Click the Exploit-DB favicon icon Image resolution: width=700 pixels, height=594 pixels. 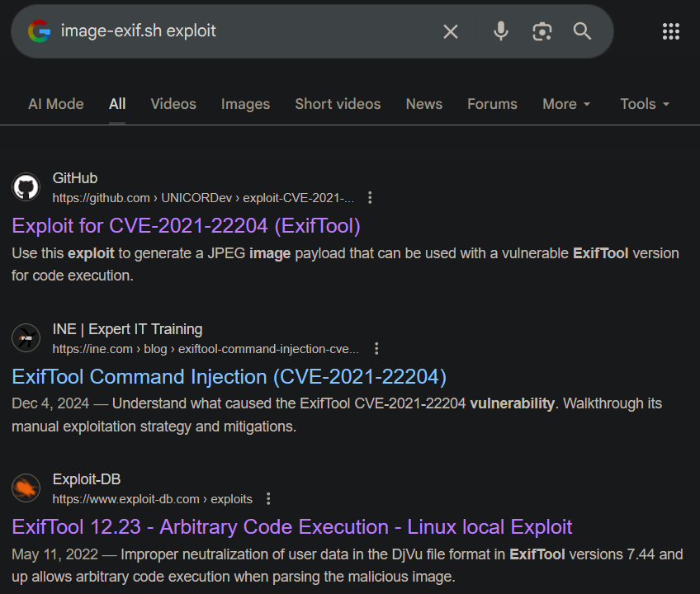tap(26, 488)
